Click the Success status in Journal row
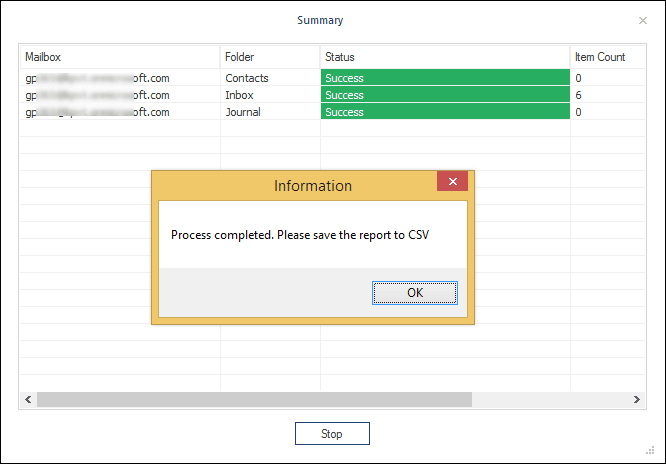This screenshot has height=464, width=666. pyautogui.click(x=445, y=112)
